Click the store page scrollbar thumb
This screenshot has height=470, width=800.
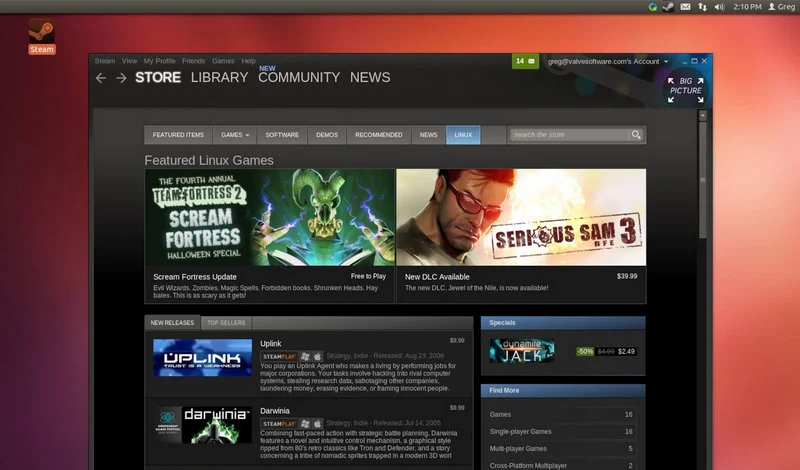tap(703, 180)
